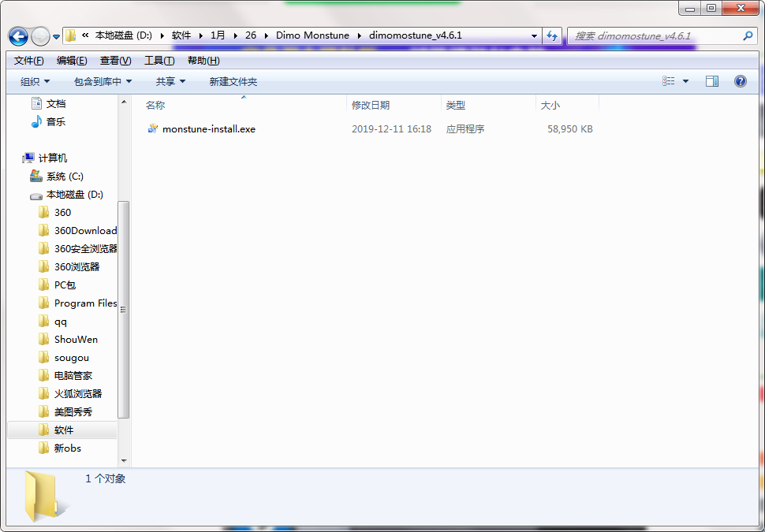The width and height of the screenshot is (765, 532).
Task: Open the view options dropdown arrow
Action: pos(685,81)
